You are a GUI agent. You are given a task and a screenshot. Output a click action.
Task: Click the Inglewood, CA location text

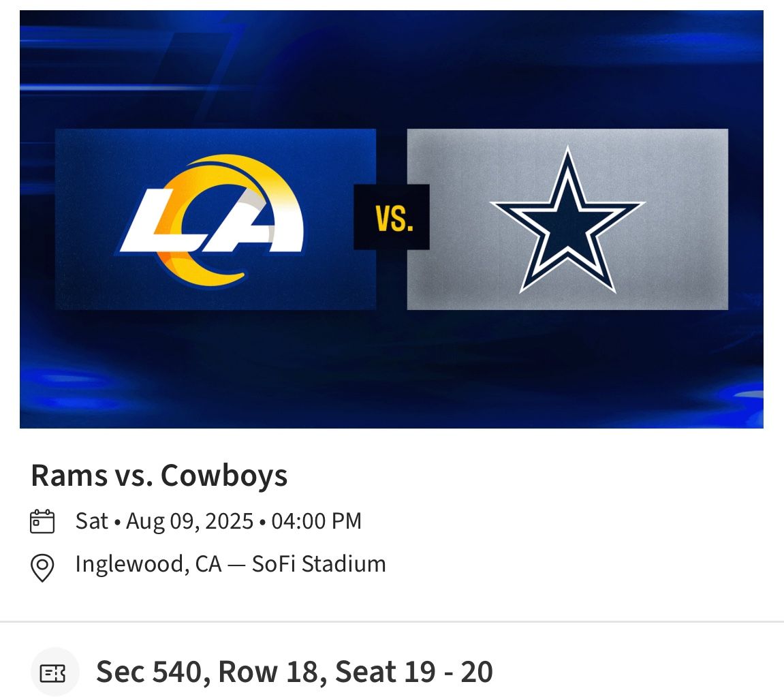[148, 564]
